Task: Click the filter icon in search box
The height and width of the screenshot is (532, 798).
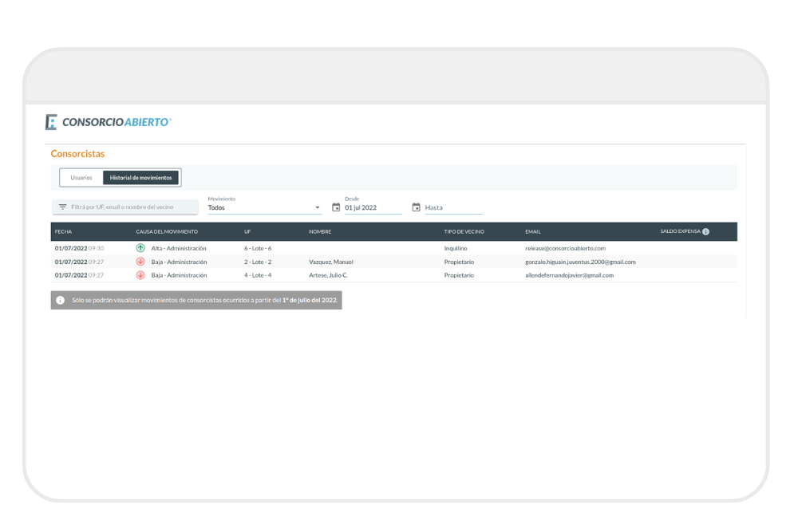Action: click(x=62, y=207)
